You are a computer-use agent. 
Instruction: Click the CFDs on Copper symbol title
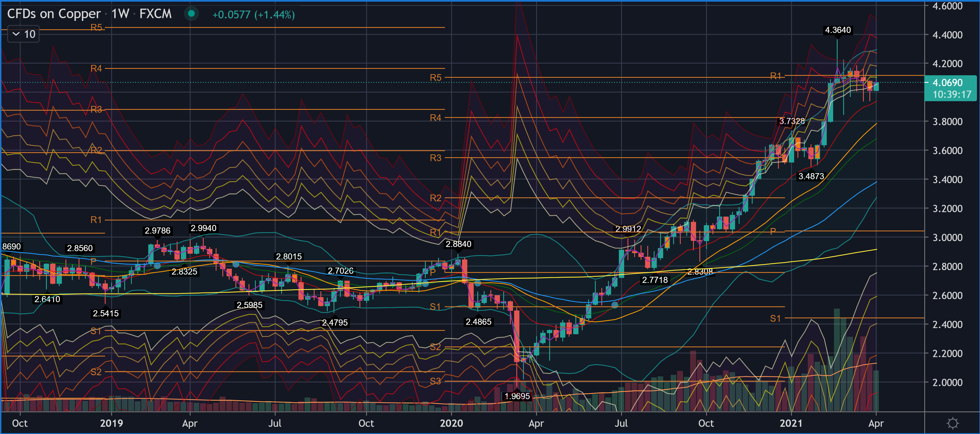[x=54, y=14]
